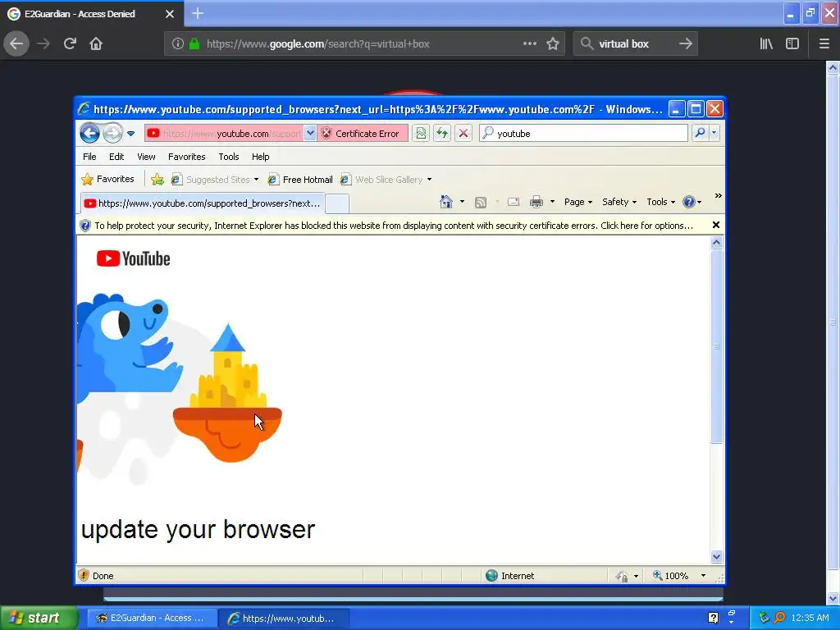This screenshot has width=840, height=630.
Task: Click the IE back arrow button
Action: pos(89,133)
